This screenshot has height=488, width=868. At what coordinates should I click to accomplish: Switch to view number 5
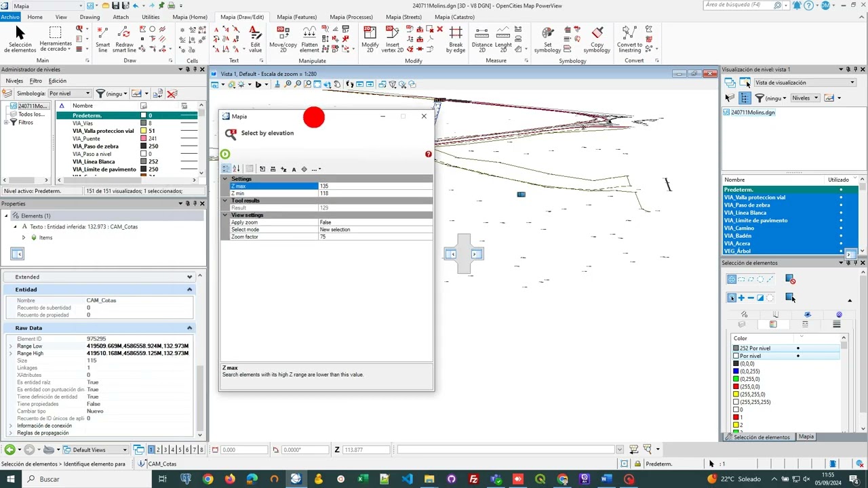180,450
